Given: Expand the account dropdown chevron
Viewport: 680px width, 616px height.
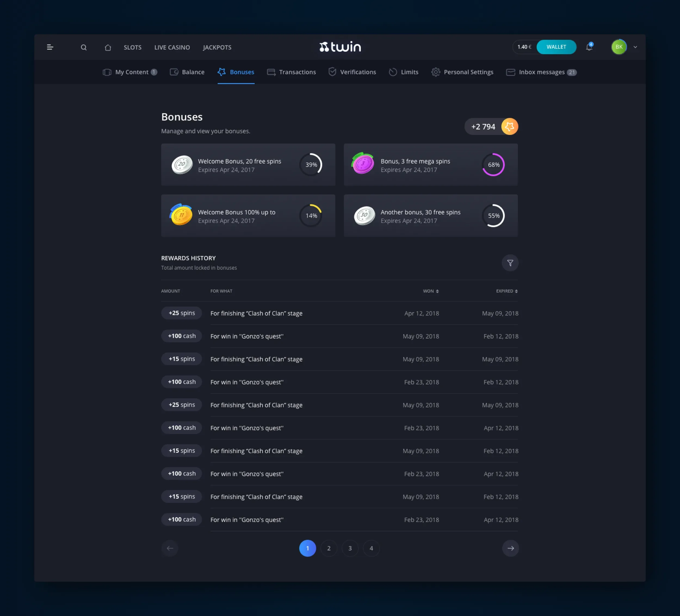Looking at the screenshot, I should (x=635, y=47).
